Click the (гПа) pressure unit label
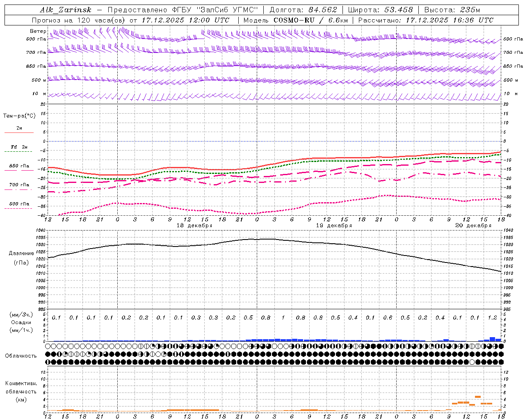 21,263
